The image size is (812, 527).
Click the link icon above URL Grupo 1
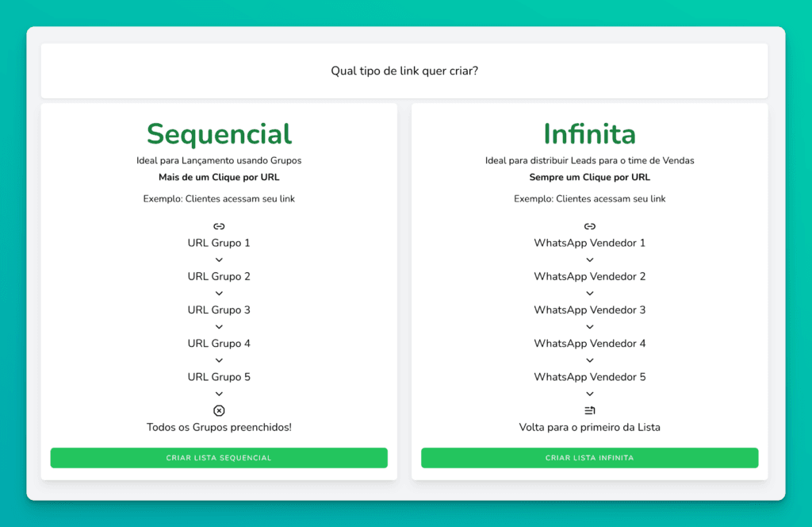point(219,226)
